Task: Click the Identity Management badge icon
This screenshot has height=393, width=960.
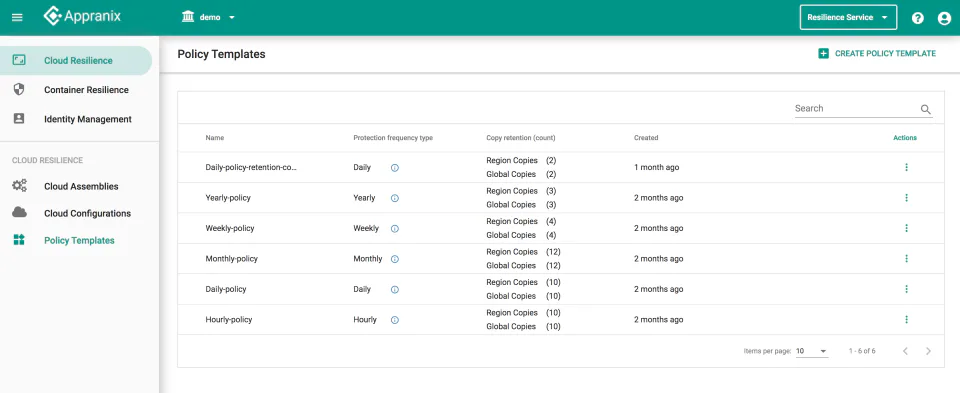Action: (19, 119)
